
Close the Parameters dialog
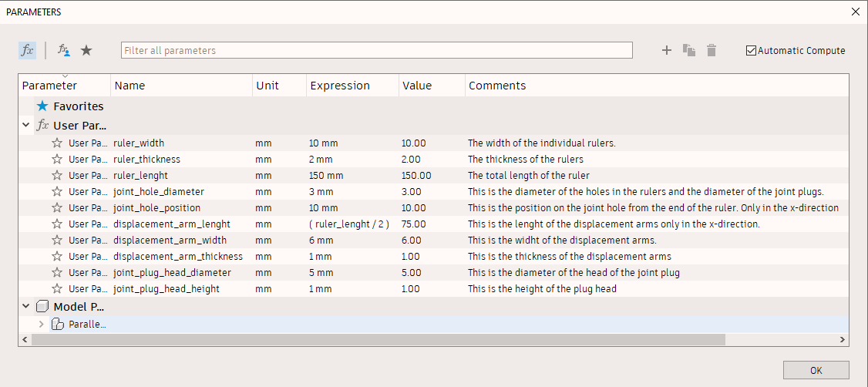[x=855, y=12]
